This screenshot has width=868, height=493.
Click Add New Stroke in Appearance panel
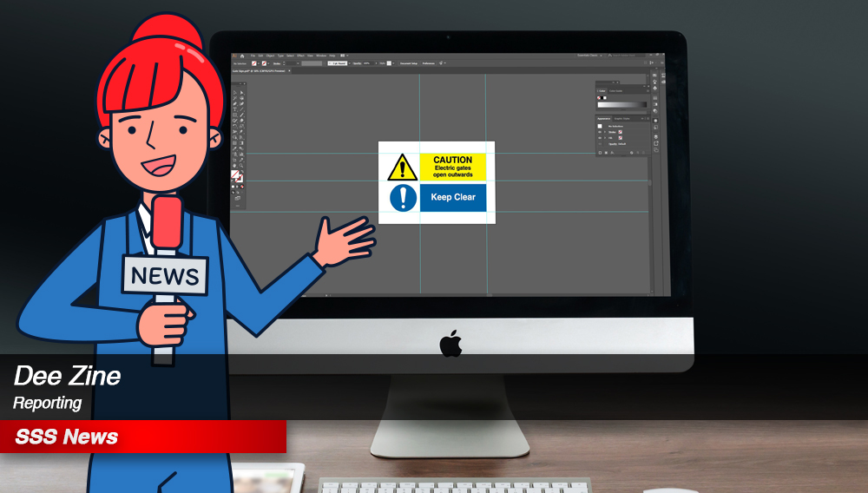pyautogui.click(x=600, y=153)
